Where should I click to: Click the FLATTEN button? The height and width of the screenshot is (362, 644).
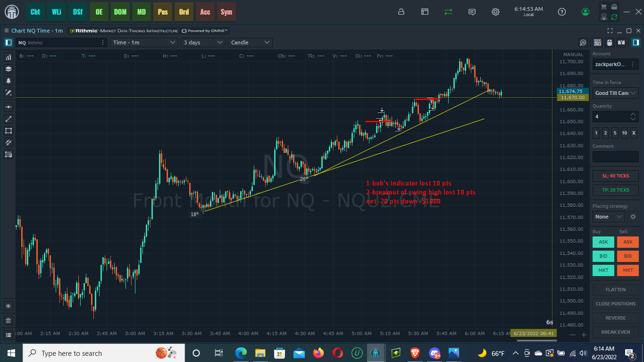coord(616,290)
